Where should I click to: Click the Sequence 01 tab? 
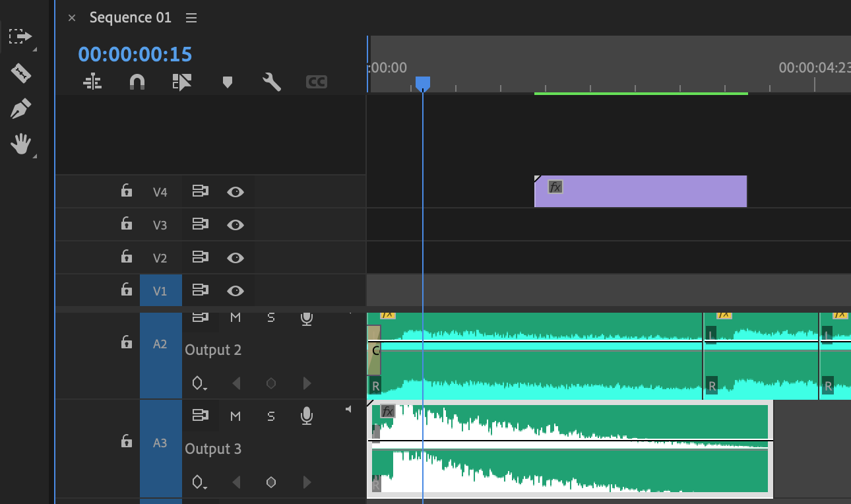pyautogui.click(x=130, y=18)
